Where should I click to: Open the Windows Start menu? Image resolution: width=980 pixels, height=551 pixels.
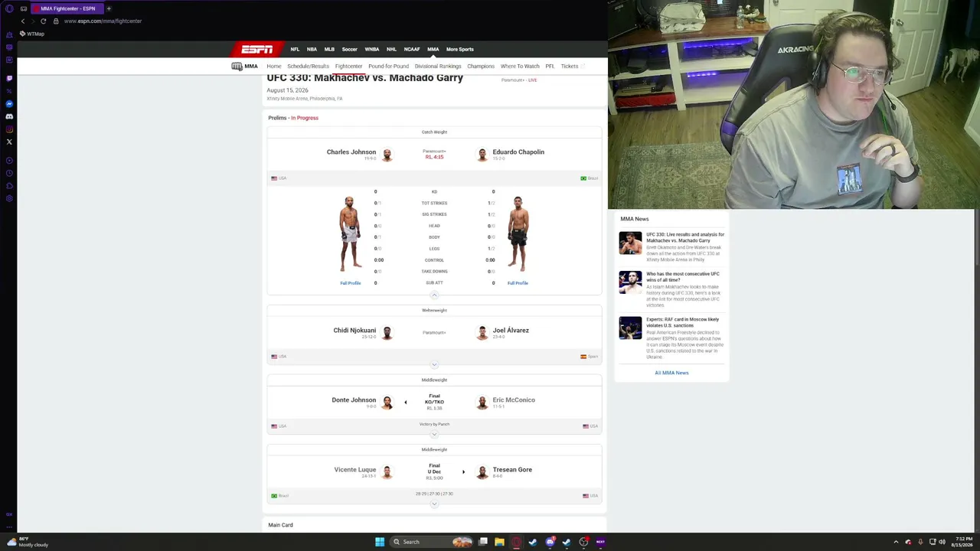(x=380, y=542)
